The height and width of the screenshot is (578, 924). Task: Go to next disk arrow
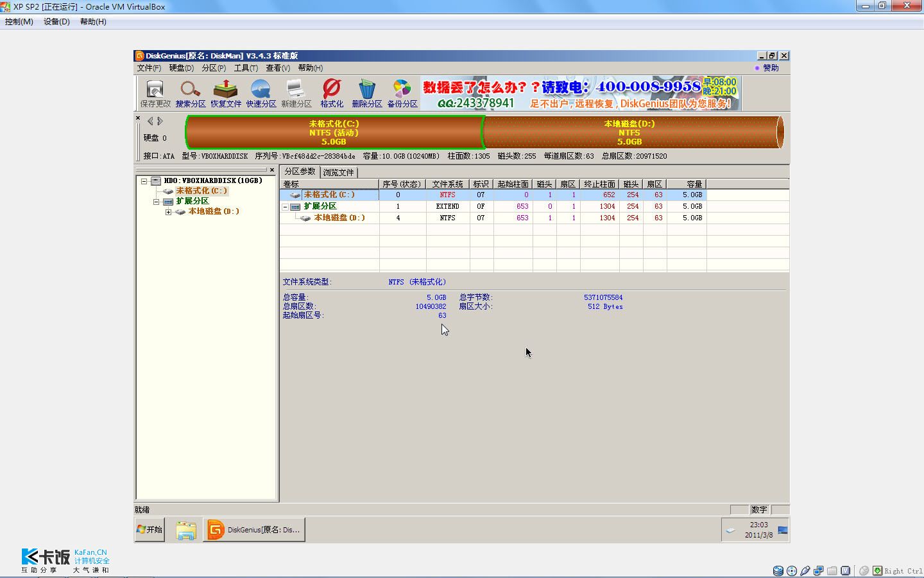point(160,121)
